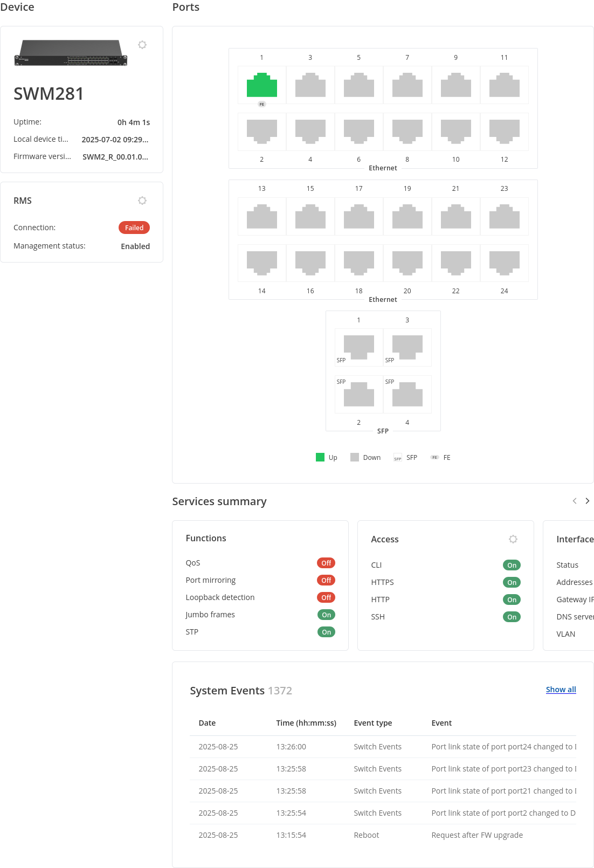Select Ethernet port 24 icon
This screenshot has height=868, width=594.
504,263
